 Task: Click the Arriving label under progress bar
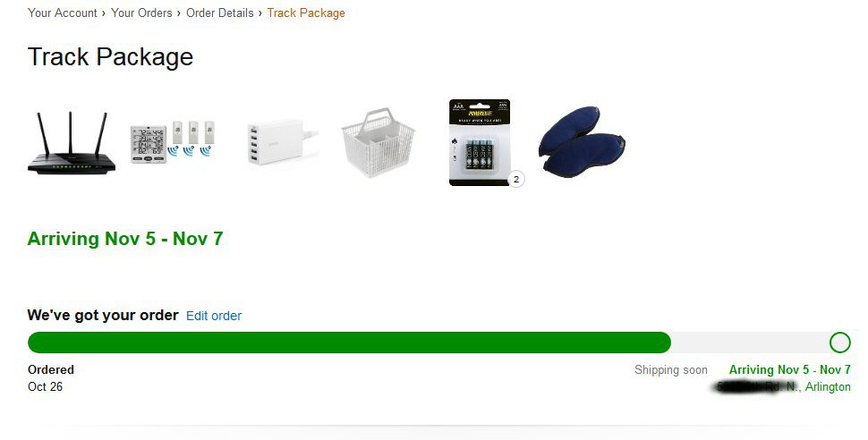click(x=790, y=369)
